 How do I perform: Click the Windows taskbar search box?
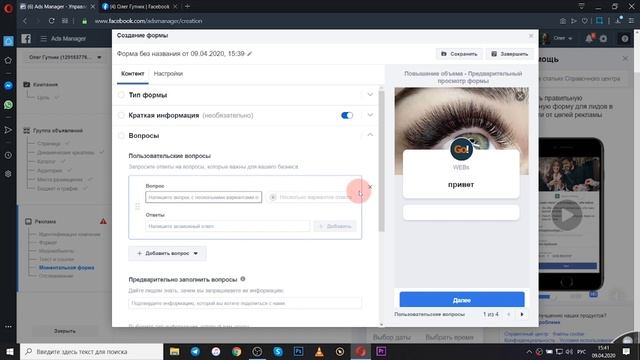(91, 351)
